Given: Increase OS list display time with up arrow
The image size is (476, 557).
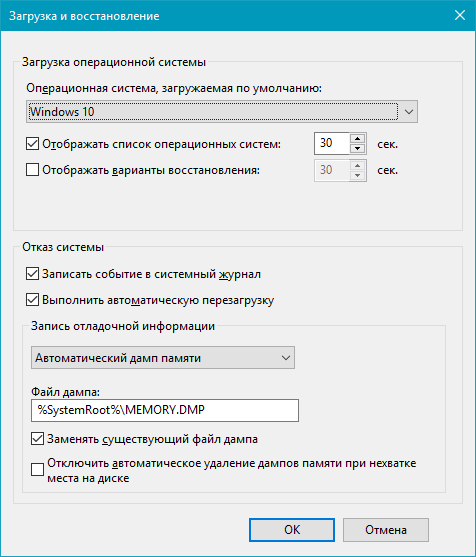Looking at the screenshot, I should tap(357, 139).
